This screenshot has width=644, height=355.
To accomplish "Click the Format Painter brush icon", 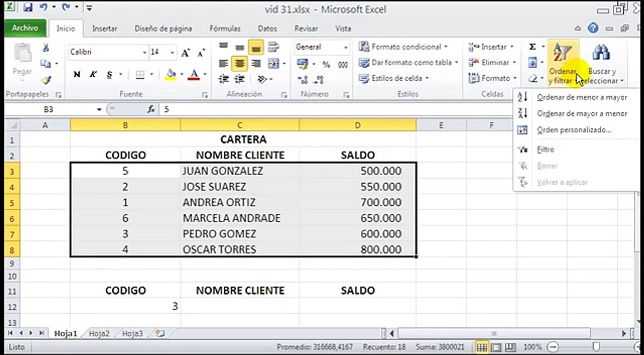I will pyautogui.click(x=46, y=79).
